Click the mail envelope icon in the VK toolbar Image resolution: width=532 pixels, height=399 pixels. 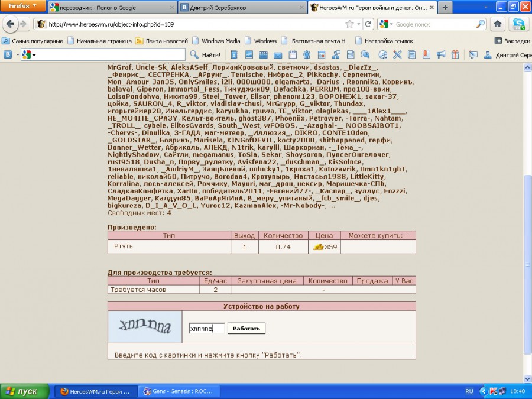pyautogui.click(x=277, y=55)
